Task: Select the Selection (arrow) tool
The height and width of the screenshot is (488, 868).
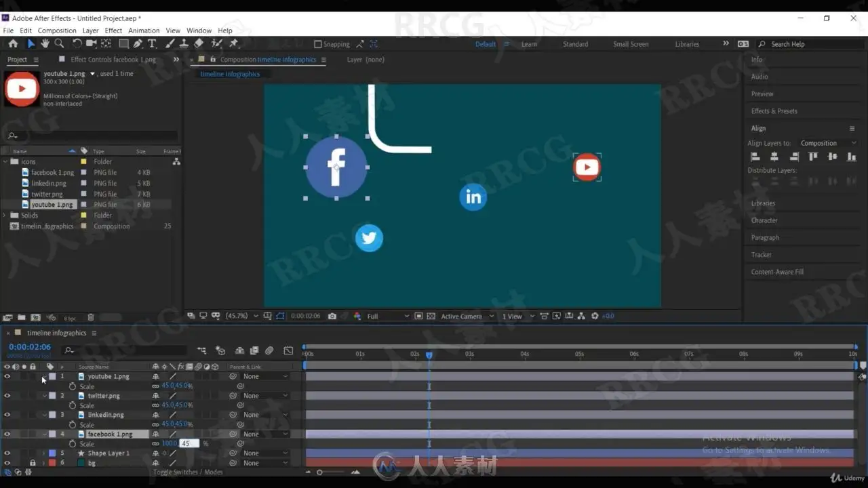Action: click(x=31, y=43)
